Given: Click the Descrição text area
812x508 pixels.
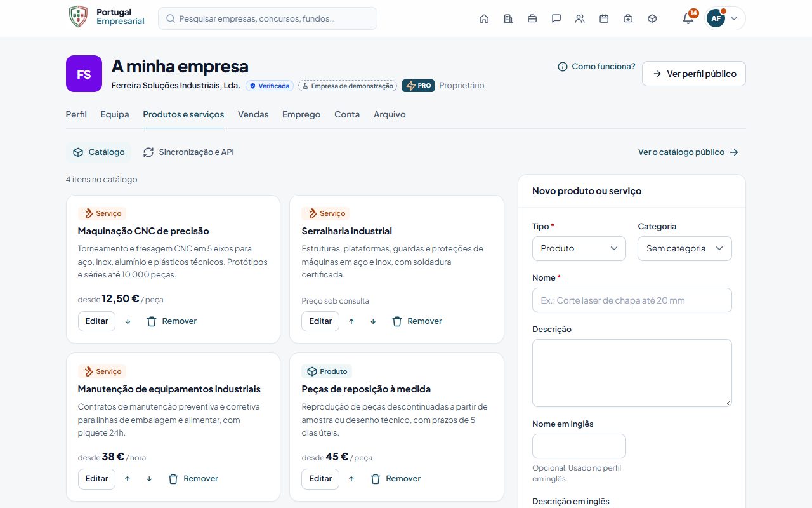Looking at the screenshot, I should (x=632, y=373).
